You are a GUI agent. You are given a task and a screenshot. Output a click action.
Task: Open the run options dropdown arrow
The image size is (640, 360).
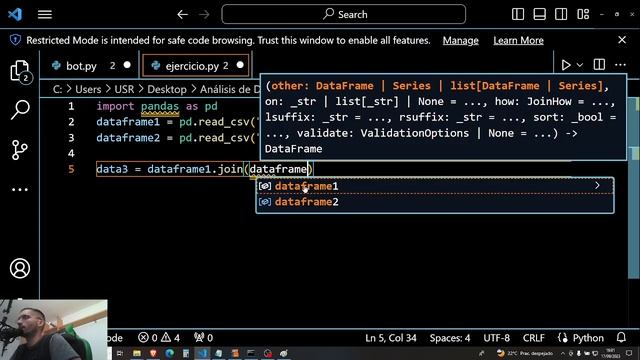tap(580, 65)
